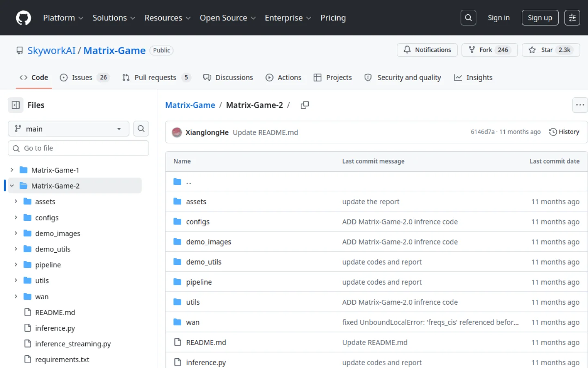
Task: Collapse the file tree panel icon
Action: [x=16, y=105]
